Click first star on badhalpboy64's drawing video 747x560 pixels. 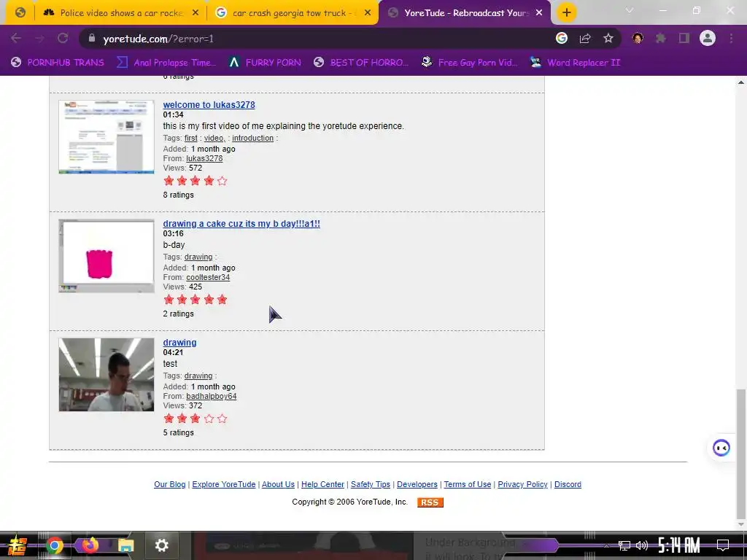(x=169, y=419)
